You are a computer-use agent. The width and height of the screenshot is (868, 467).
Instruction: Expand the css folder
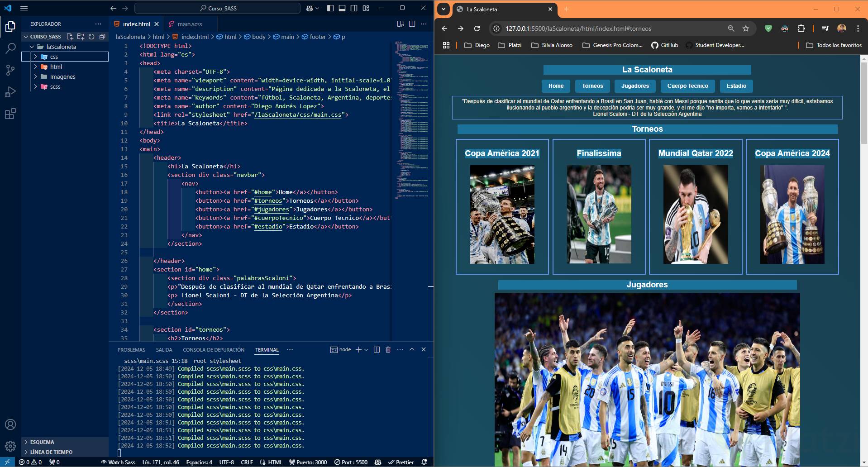point(54,57)
